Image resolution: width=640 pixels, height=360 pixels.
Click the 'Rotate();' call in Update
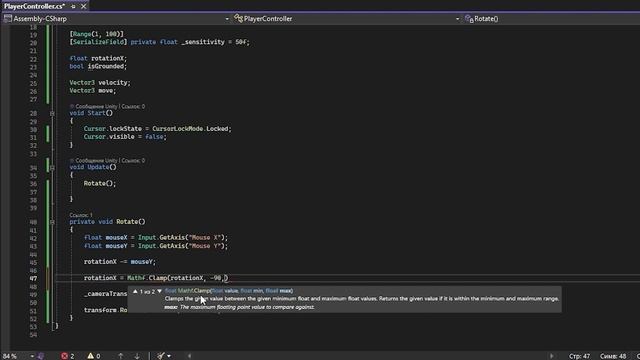coord(100,183)
